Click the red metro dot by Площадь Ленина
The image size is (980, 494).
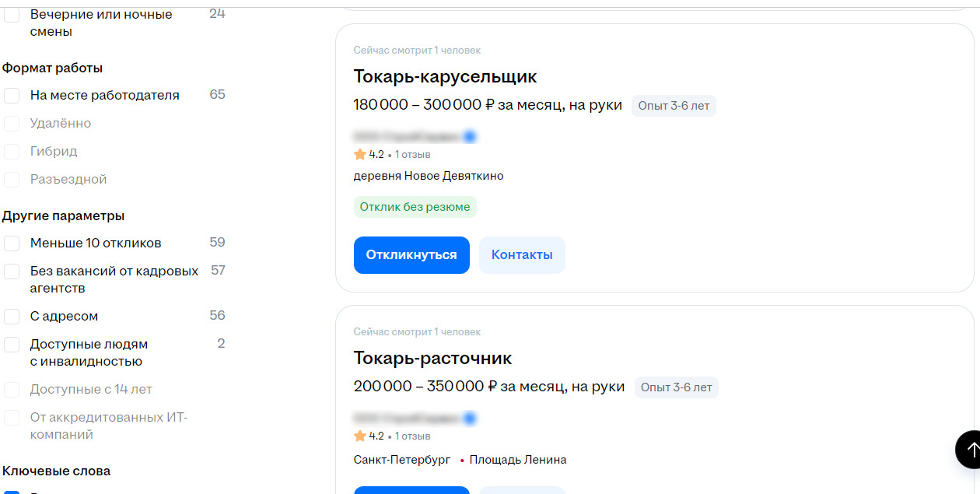coord(462,461)
